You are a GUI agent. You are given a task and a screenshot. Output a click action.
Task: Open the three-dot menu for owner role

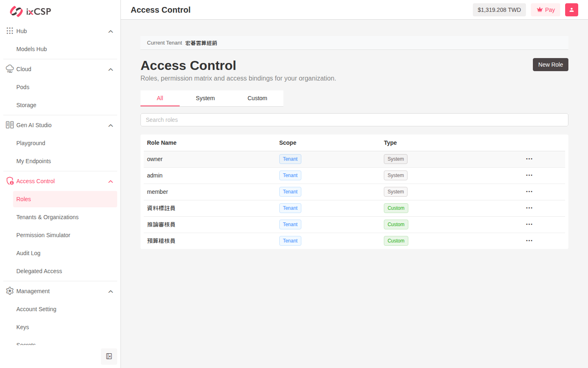pyautogui.click(x=529, y=159)
